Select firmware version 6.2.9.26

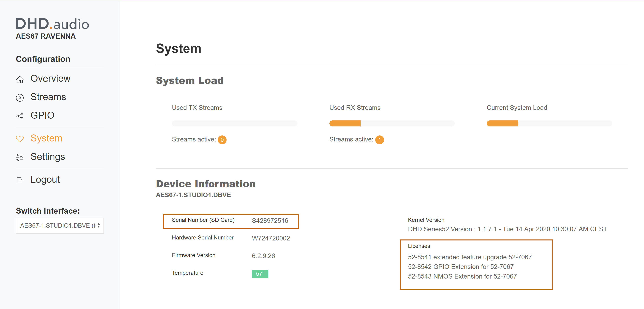(x=263, y=256)
